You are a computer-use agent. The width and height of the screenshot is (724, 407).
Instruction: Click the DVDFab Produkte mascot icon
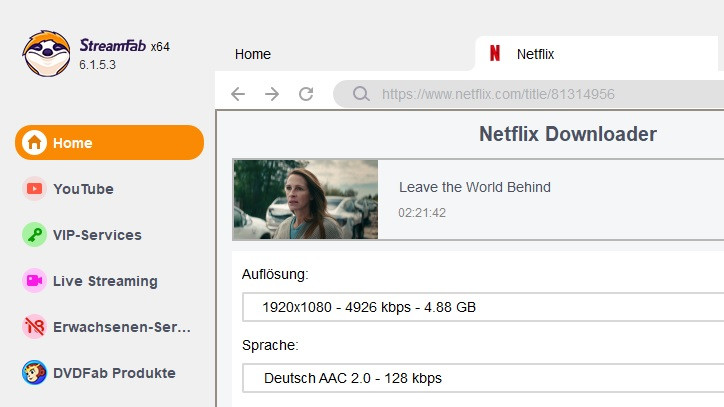pyautogui.click(x=34, y=373)
